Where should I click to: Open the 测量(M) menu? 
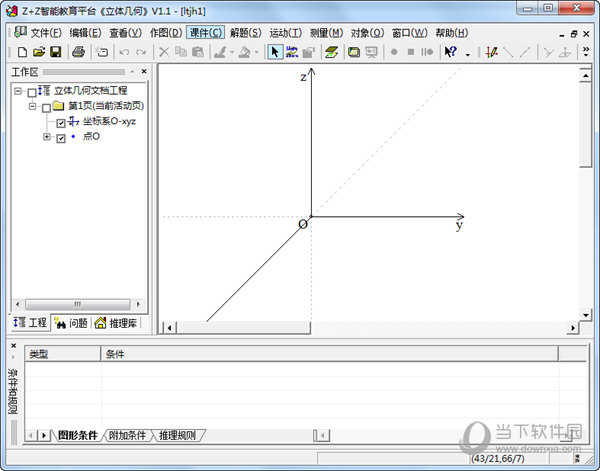click(x=326, y=33)
